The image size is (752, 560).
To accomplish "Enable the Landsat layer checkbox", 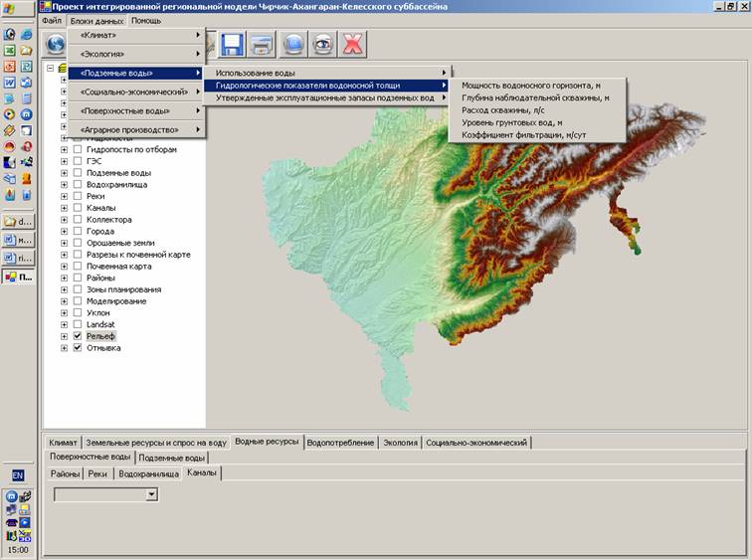I will [x=78, y=324].
